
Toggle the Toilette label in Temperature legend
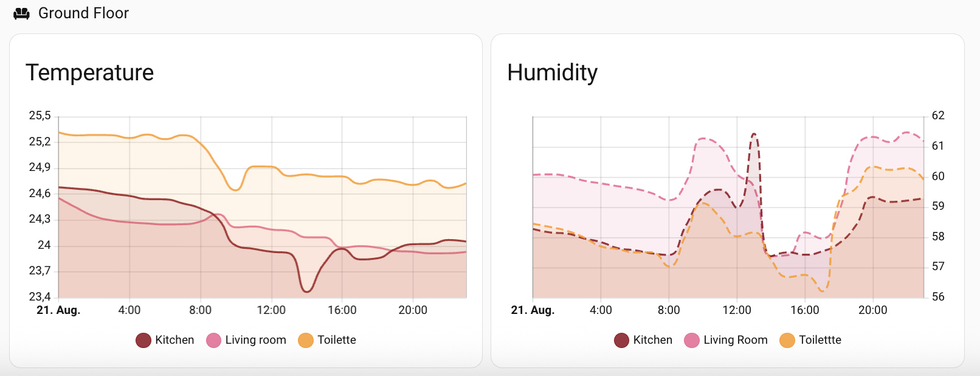click(337, 340)
